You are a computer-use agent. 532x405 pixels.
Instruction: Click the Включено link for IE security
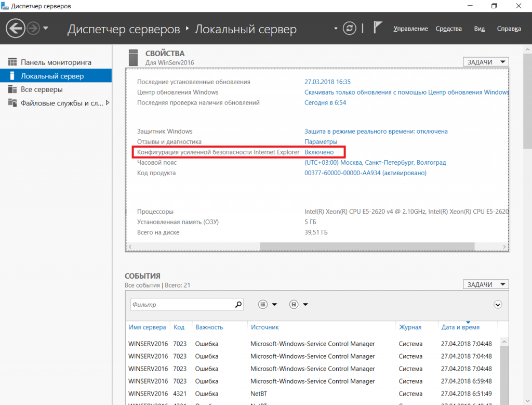point(319,152)
